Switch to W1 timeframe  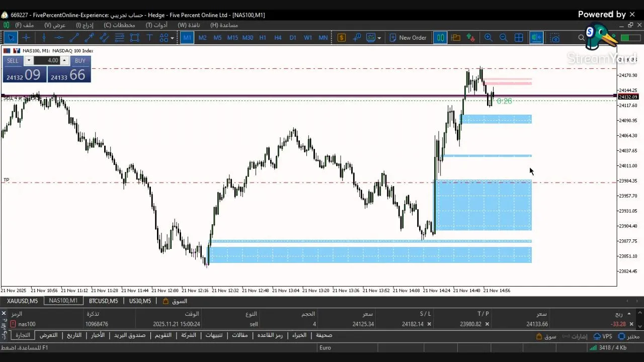tap(308, 38)
